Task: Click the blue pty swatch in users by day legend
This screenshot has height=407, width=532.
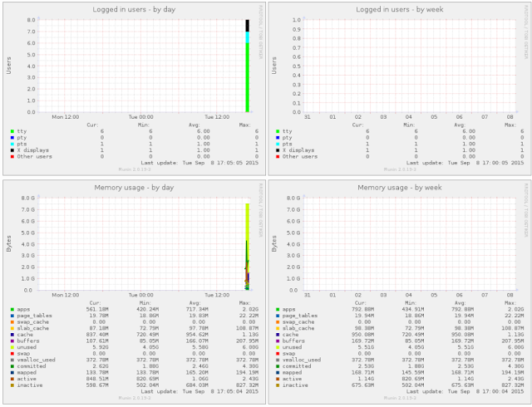Action: coord(12,138)
